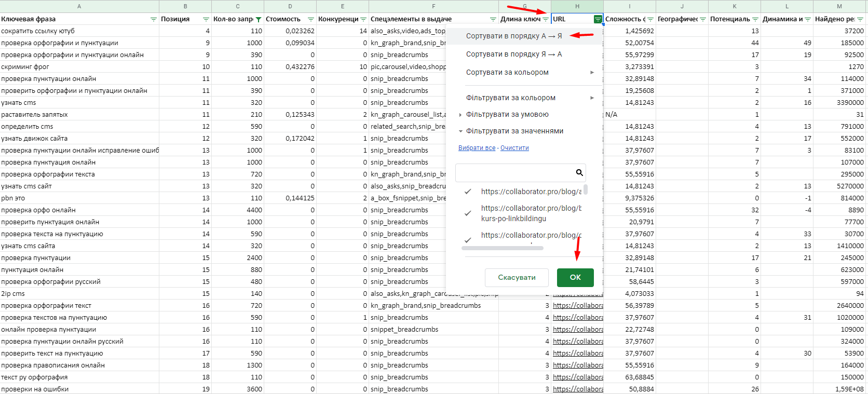
Task: Uncheck the third collaborator.pro/blog URL value
Action: pos(468,239)
